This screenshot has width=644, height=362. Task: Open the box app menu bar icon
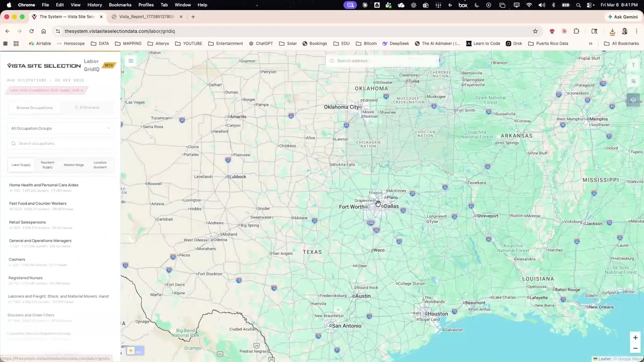click(x=463, y=5)
